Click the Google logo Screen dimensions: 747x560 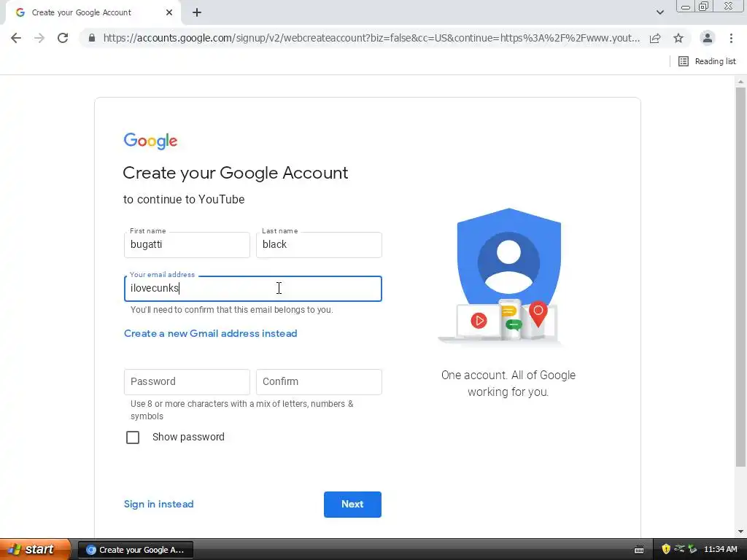150,141
